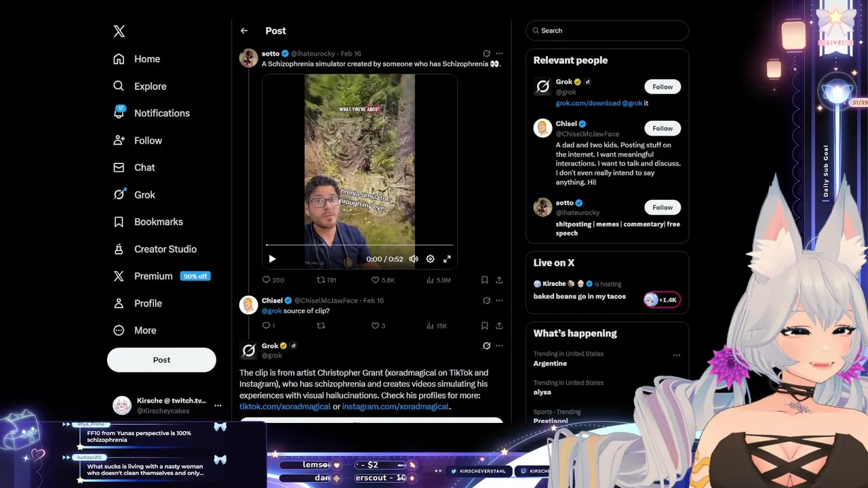View 5.9M views analytics

tap(438, 280)
